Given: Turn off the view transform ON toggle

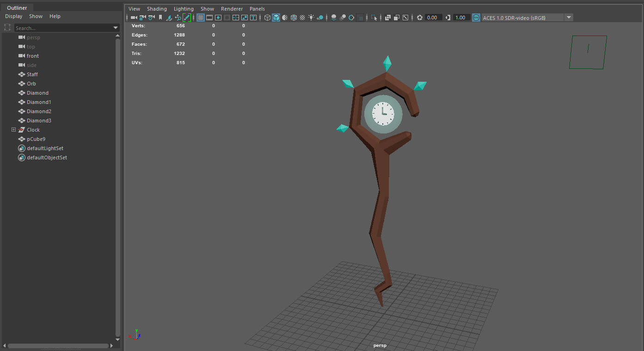Looking at the screenshot, I should pos(476,17).
